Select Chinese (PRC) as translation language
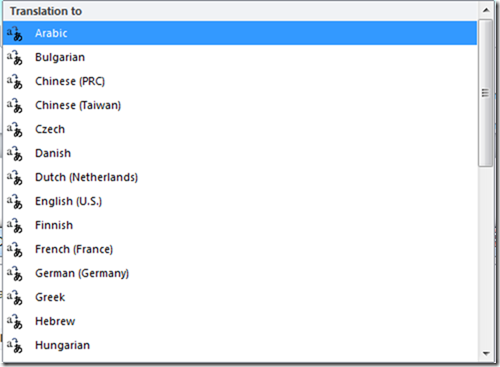 point(240,81)
